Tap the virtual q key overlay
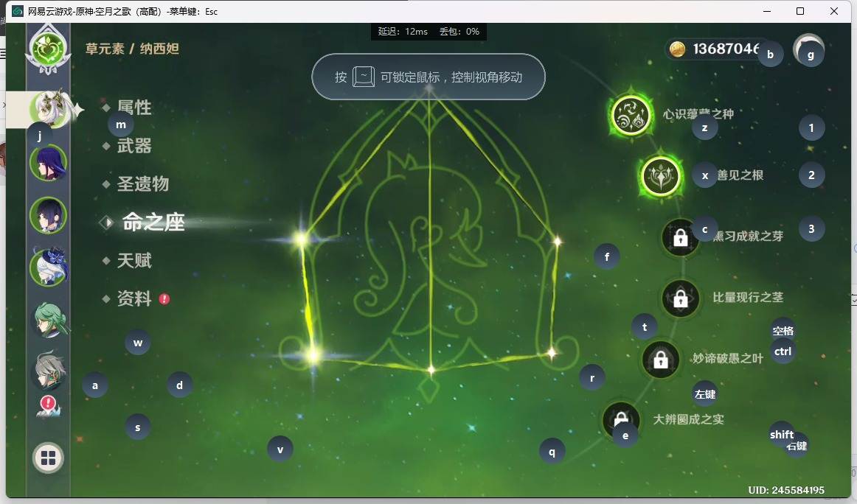Image resolution: width=857 pixels, height=504 pixels. (x=552, y=452)
